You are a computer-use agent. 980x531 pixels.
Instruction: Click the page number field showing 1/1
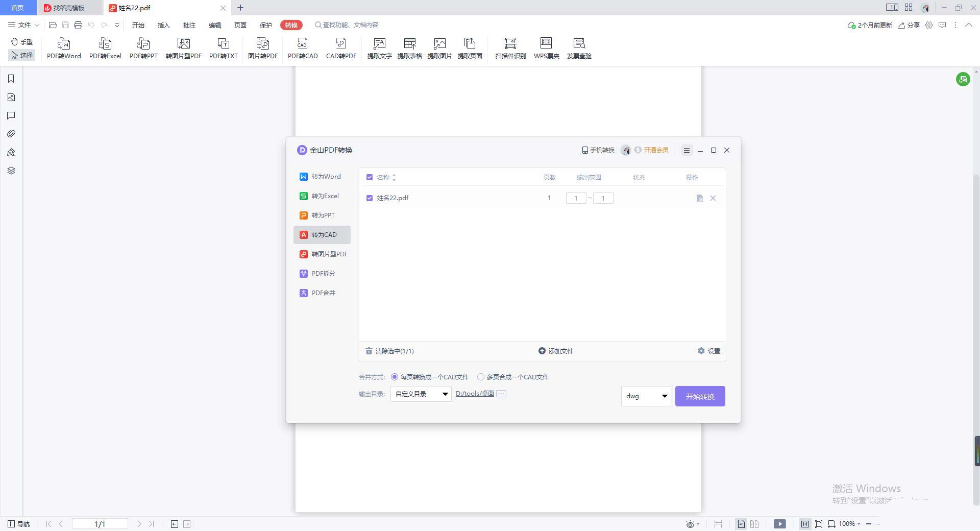[100, 524]
